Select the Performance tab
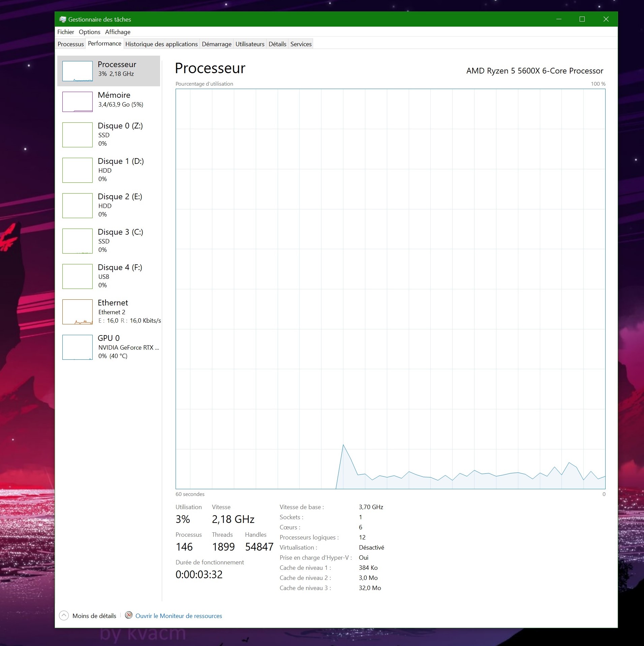Screen dimensions: 644x646 click(104, 43)
